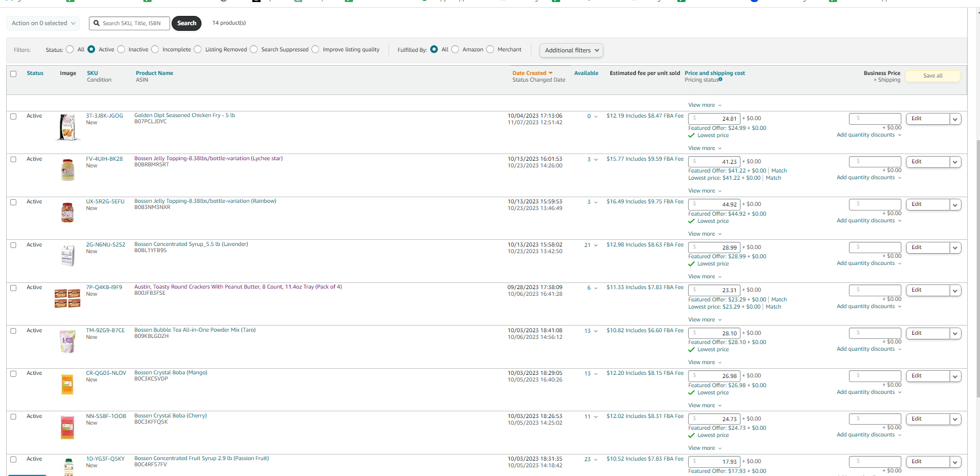Screen dimensions: 980x476
Task: Select the Improve listing quality filter
Action: 316,49
